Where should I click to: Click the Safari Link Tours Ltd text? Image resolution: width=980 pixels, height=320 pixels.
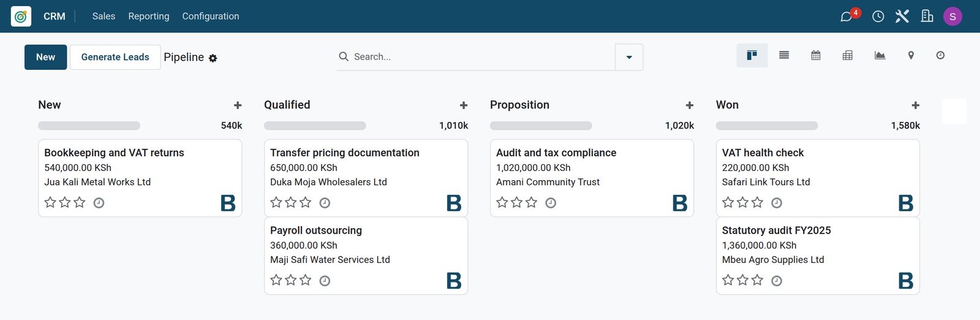pyautogui.click(x=766, y=182)
